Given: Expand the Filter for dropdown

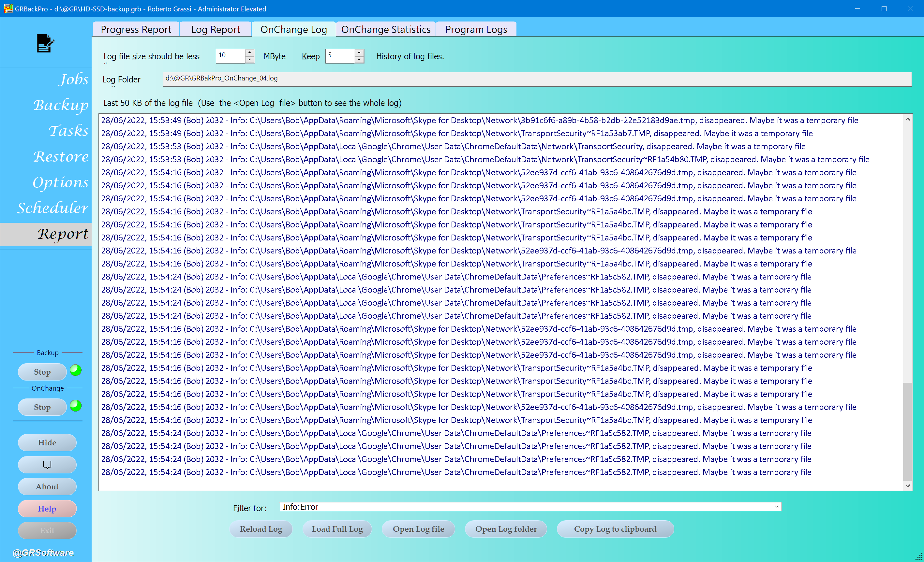Looking at the screenshot, I should (776, 507).
